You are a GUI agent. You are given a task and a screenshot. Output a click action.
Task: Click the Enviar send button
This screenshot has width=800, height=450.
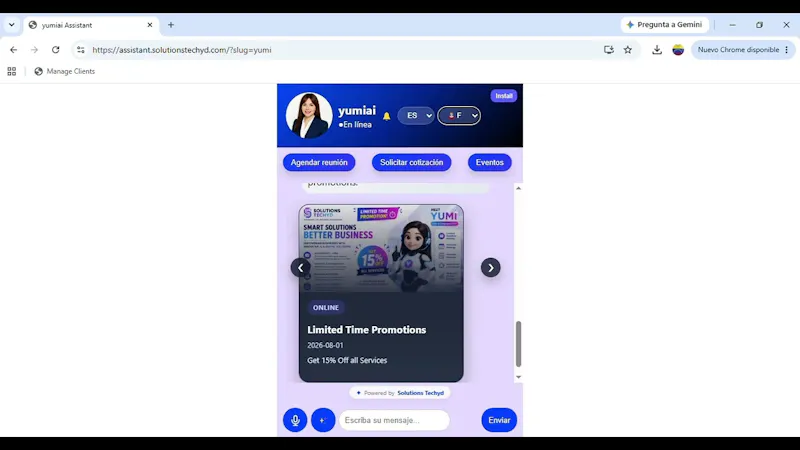coord(499,420)
